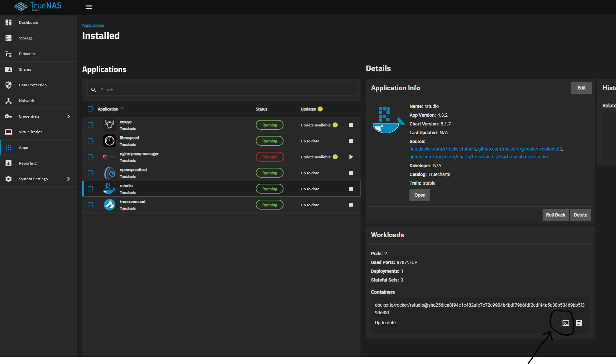Toggle the select-all applications checkbox

tap(90, 109)
